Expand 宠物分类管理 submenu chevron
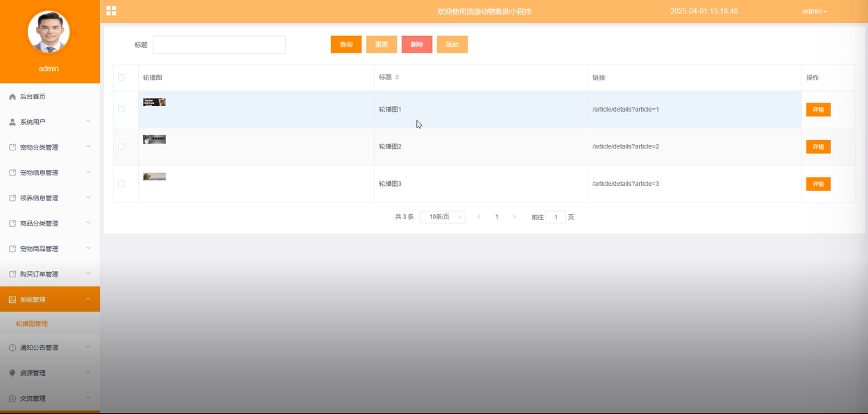 coord(88,147)
